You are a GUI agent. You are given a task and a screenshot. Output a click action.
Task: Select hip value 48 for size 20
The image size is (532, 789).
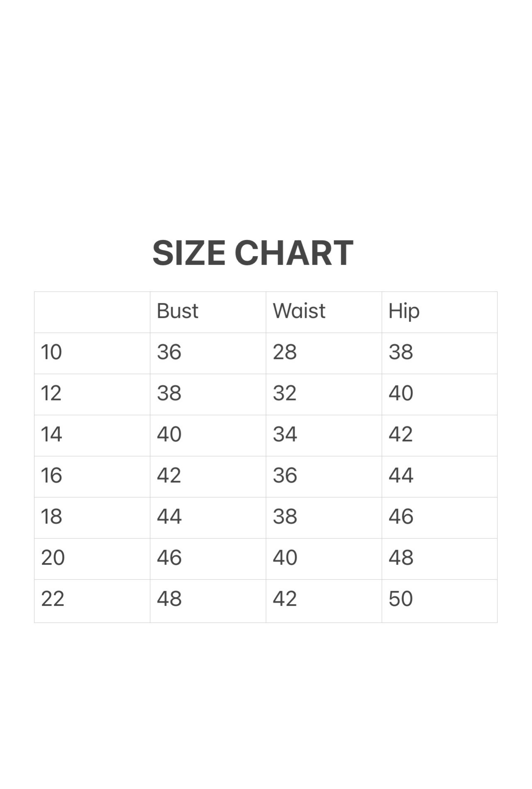pyautogui.click(x=401, y=557)
